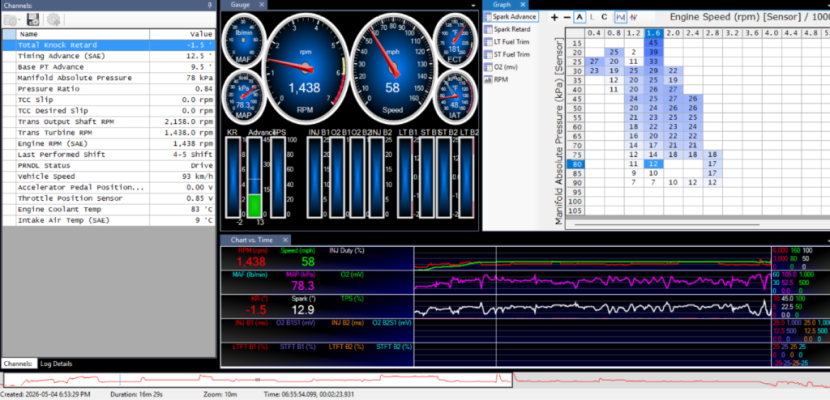
Task: Select the Intake Air Temp (SAE) channel
Action: (109, 220)
